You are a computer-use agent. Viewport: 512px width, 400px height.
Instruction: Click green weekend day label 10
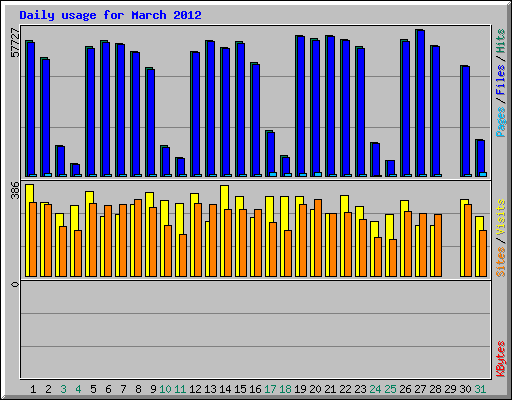165,389
